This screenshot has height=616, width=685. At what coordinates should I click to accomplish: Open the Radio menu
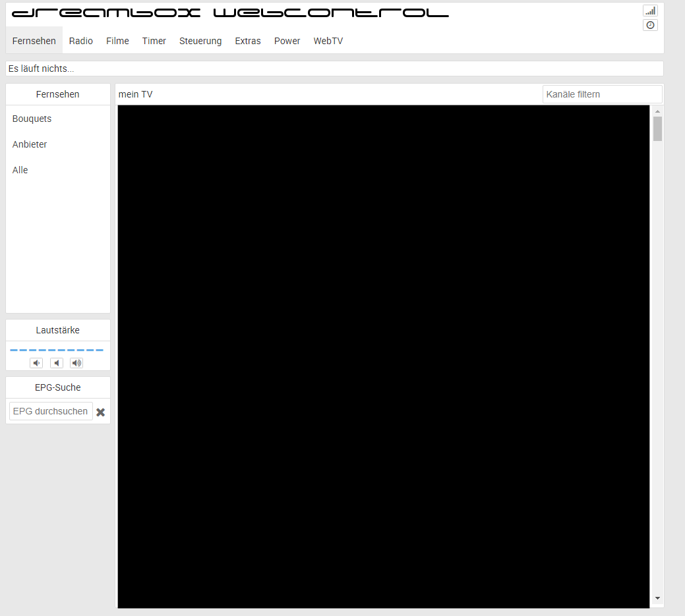click(x=81, y=41)
